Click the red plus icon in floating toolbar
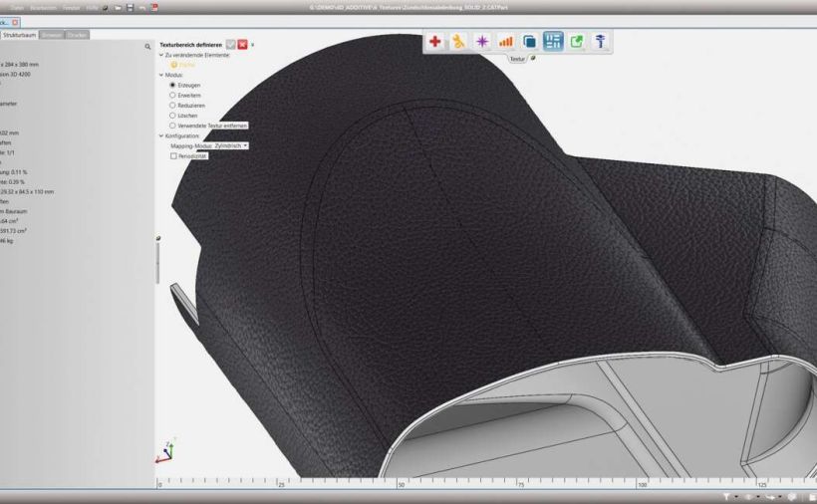Screen dimensions: 817x504 [434, 41]
